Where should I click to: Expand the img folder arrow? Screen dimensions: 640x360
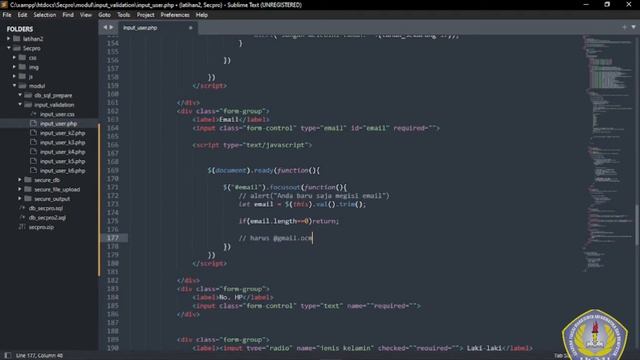click(14, 67)
